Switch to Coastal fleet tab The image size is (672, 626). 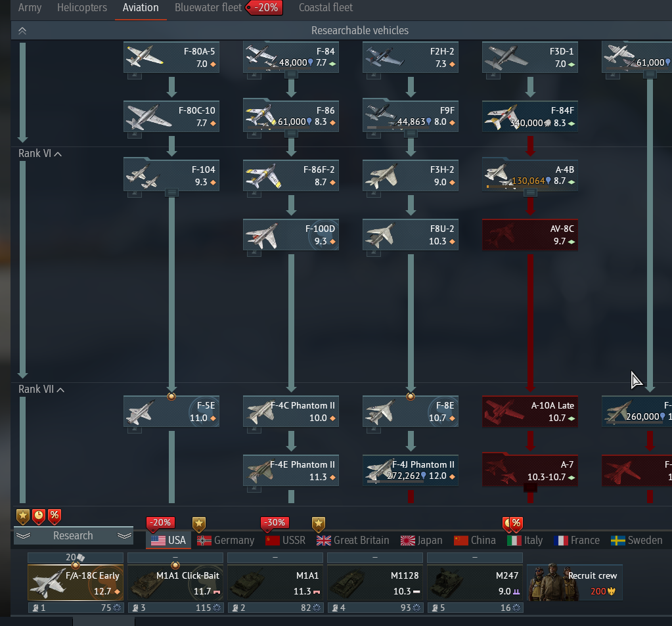[x=325, y=8]
